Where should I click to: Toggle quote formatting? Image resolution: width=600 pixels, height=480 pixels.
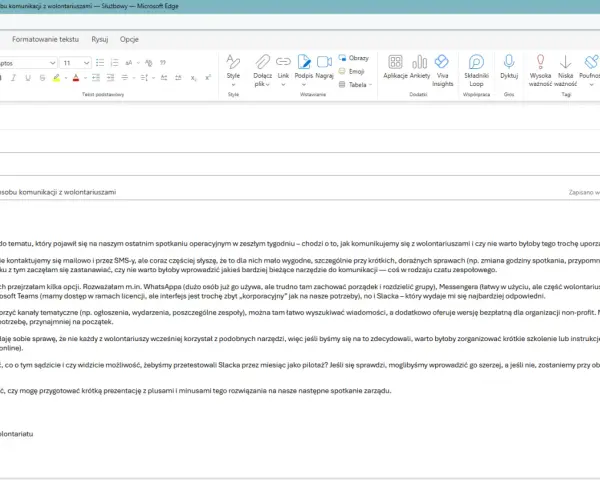coord(163,62)
